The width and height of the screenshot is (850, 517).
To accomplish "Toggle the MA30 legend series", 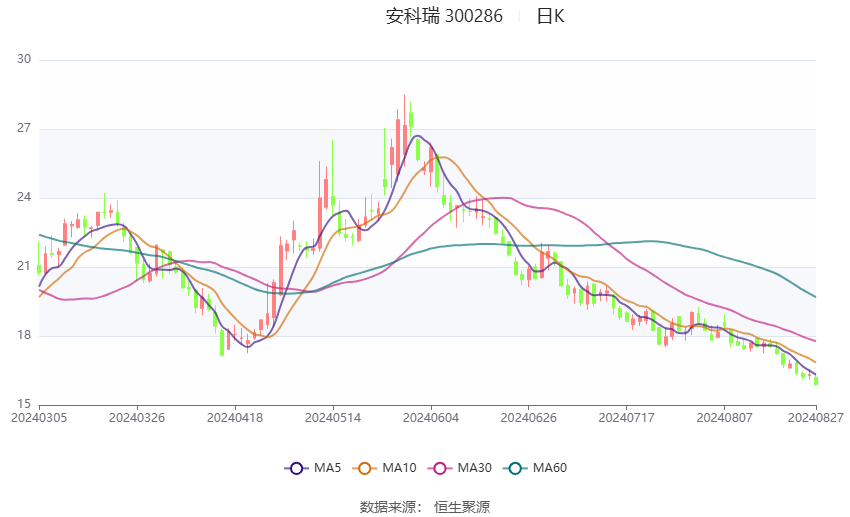I will pyautogui.click(x=460, y=468).
